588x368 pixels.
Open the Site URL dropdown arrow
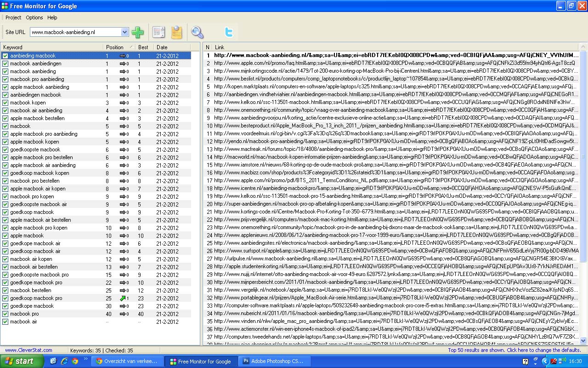[124, 32]
